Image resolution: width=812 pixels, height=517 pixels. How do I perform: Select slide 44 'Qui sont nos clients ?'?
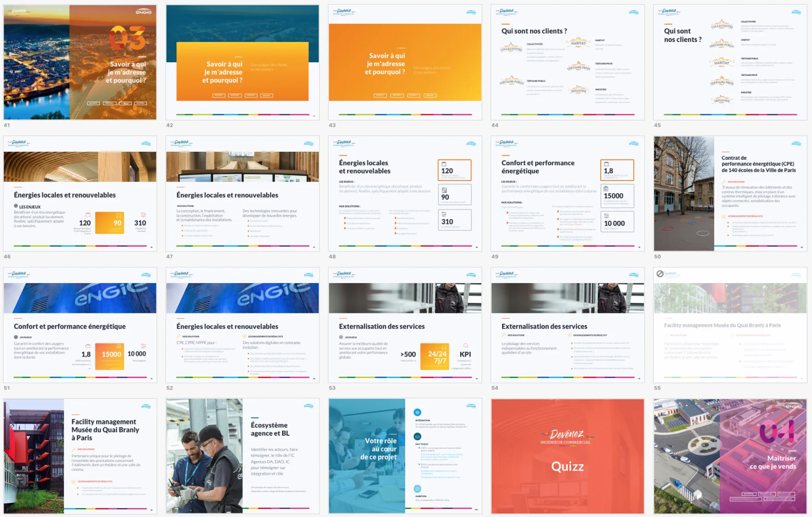click(x=567, y=62)
